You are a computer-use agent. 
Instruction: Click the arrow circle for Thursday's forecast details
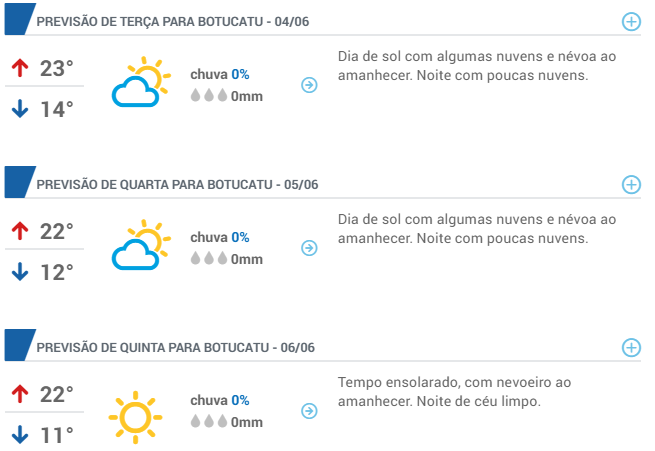pos(309,411)
